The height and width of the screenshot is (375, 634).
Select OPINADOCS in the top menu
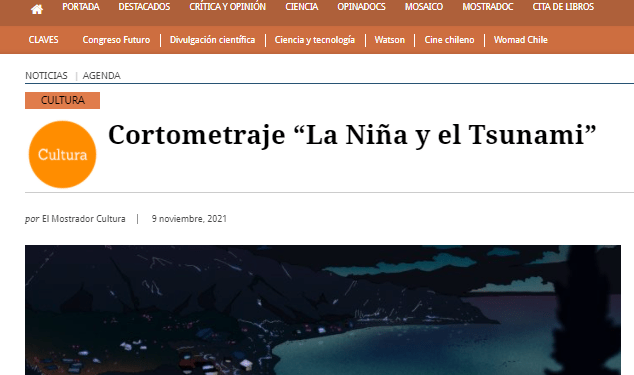361,7
